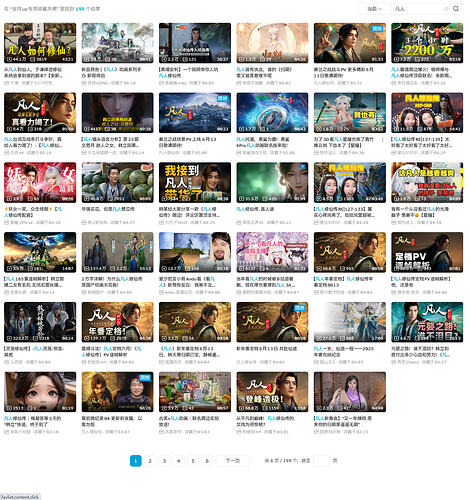The width and height of the screenshot is (470, 500).
Task: Open the thumbnail with the surprised bearded man
Action: 195,252
